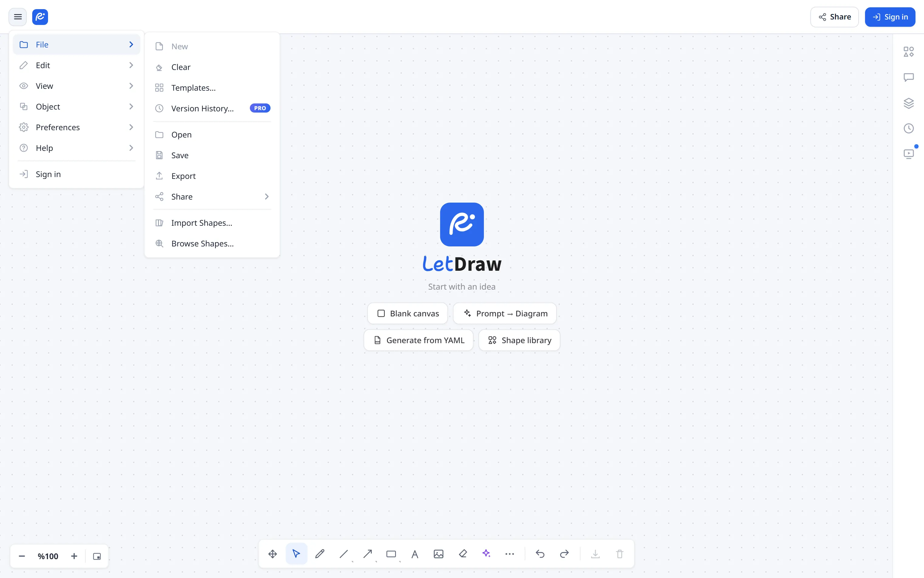Image resolution: width=924 pixels, height=578 pixels.
Task: Choose Open in File menu
Action: pos(212,135)
